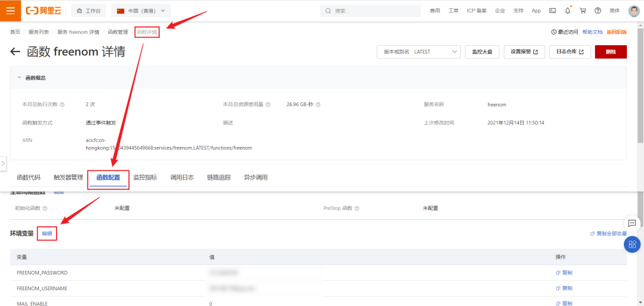The image size is (644, 306).
Task: Click the back arrow beside 函数 freenom 详情
Action: pos(15,52)
